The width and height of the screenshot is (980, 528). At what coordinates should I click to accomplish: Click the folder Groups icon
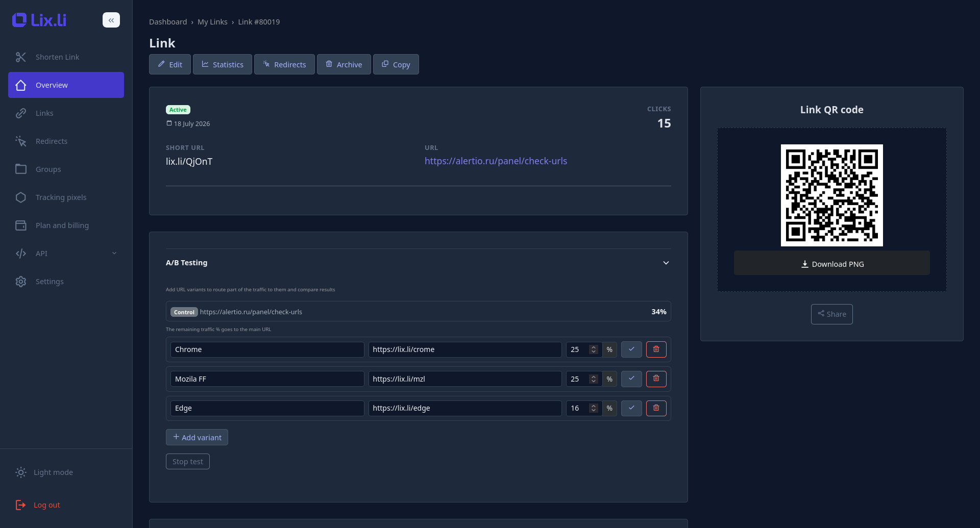(21, 169)
